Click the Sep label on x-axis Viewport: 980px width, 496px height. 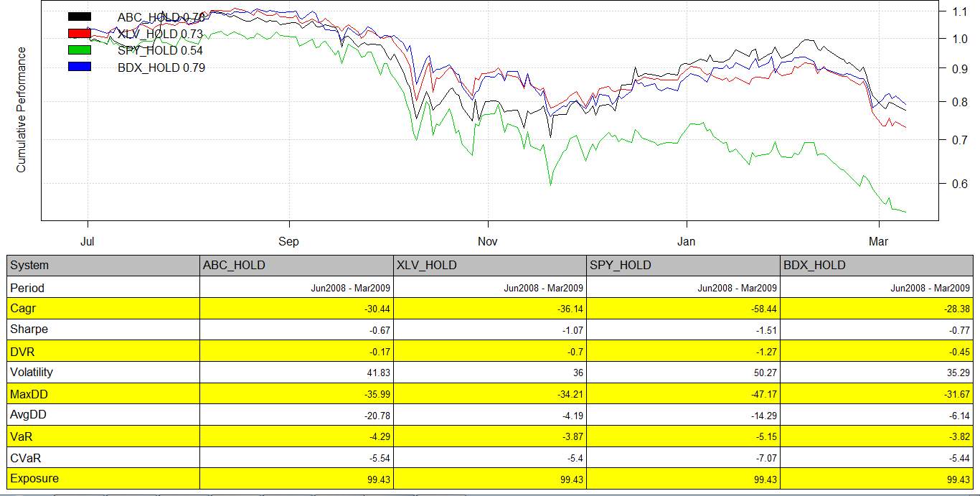tap(289, 241)
